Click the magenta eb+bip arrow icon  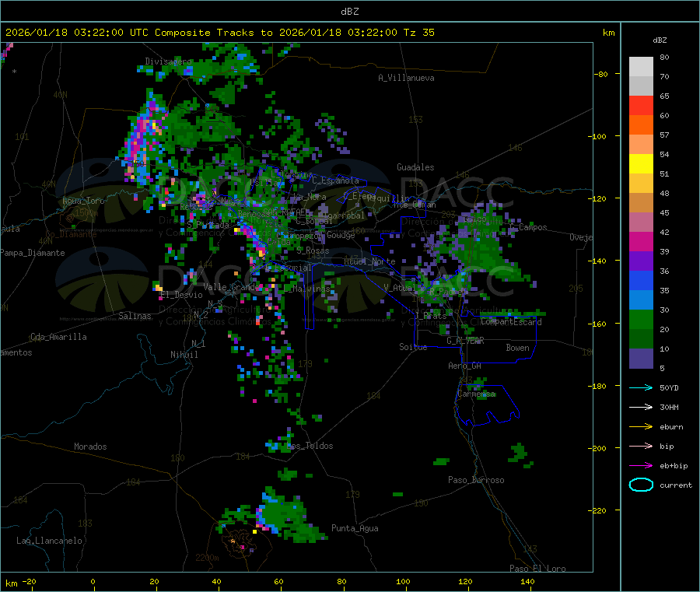click(x=641, y=466)
